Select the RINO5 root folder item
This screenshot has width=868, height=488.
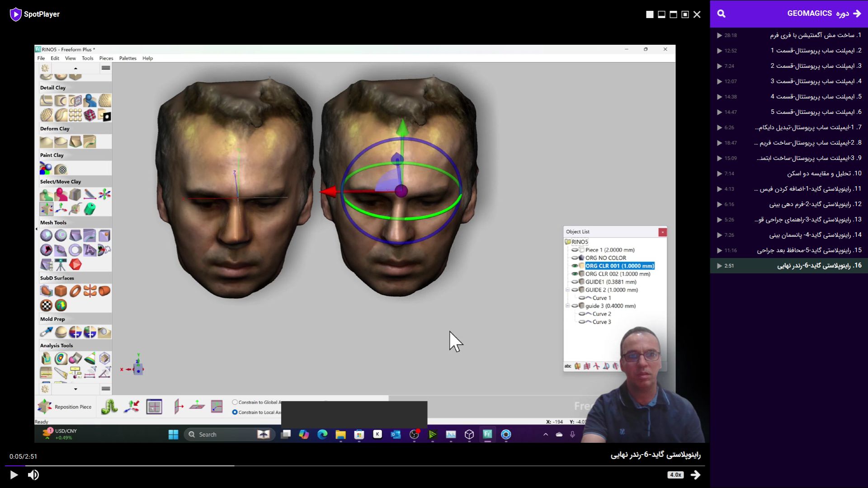(577, 242)
